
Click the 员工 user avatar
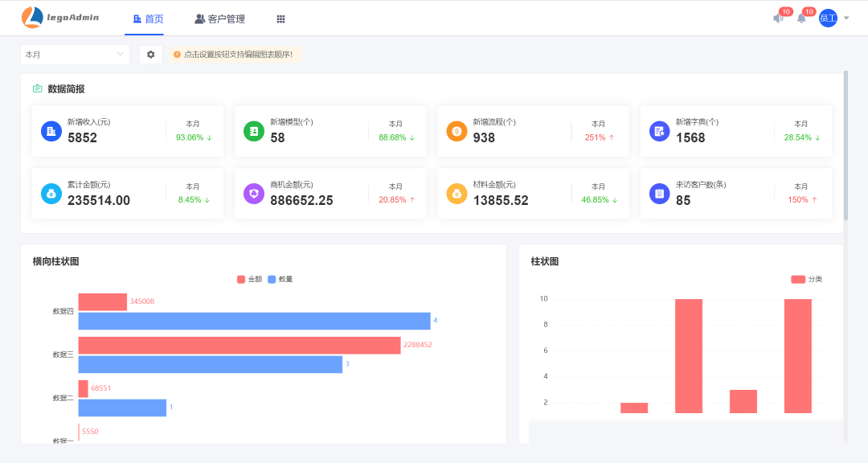[x=828, y=18]
